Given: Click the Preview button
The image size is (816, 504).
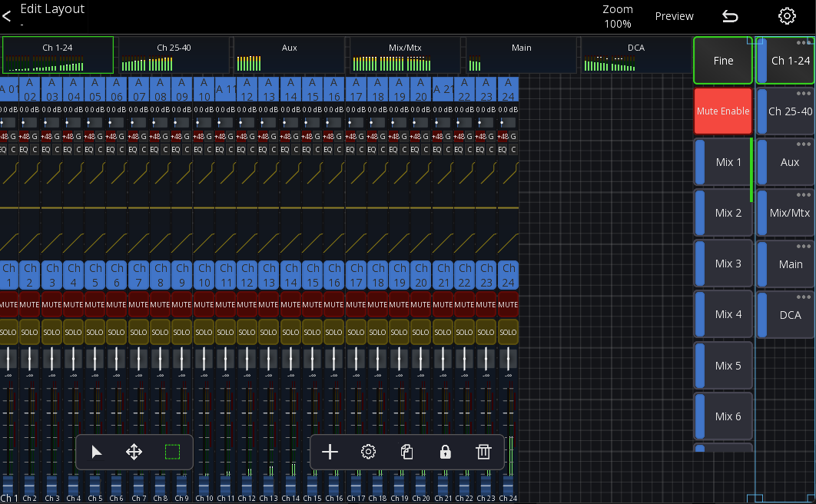Looking at the screenshot, I should (674, 16).
